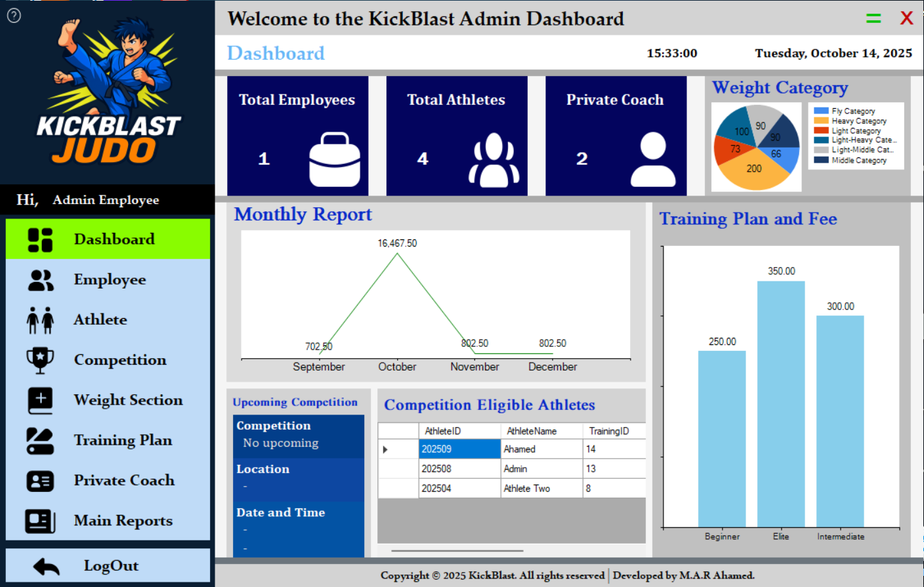Click the Private Coach summary card

[616, 136]
